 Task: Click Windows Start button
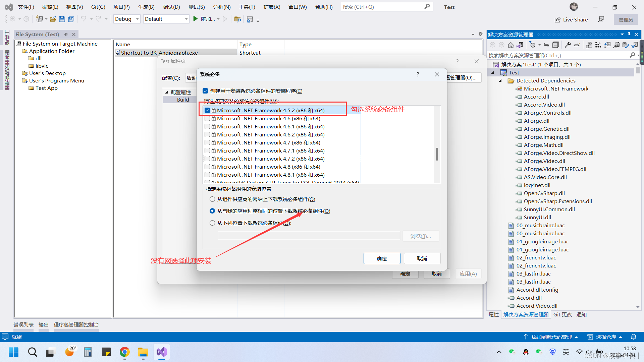(x=14, y=352)
